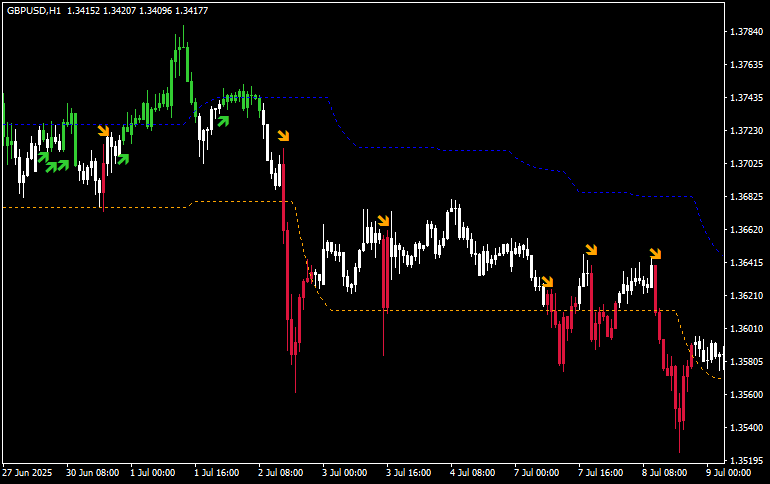
Task: Click the 1.36620 price label
Action: pyautogui.click(x=746, y=230)
